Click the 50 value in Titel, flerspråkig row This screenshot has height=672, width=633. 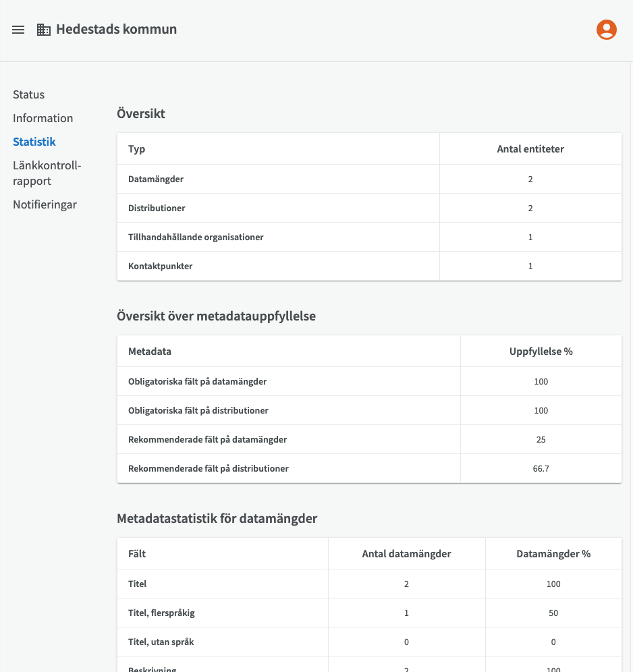553,613
